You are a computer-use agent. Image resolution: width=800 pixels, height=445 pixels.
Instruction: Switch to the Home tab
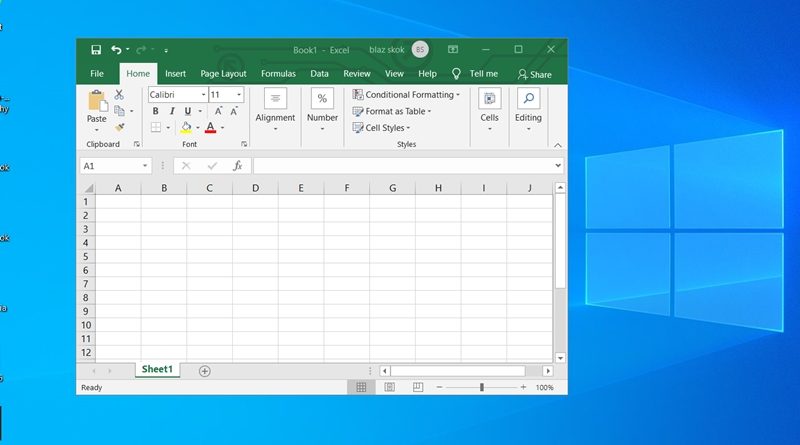(x=138, y=73)
